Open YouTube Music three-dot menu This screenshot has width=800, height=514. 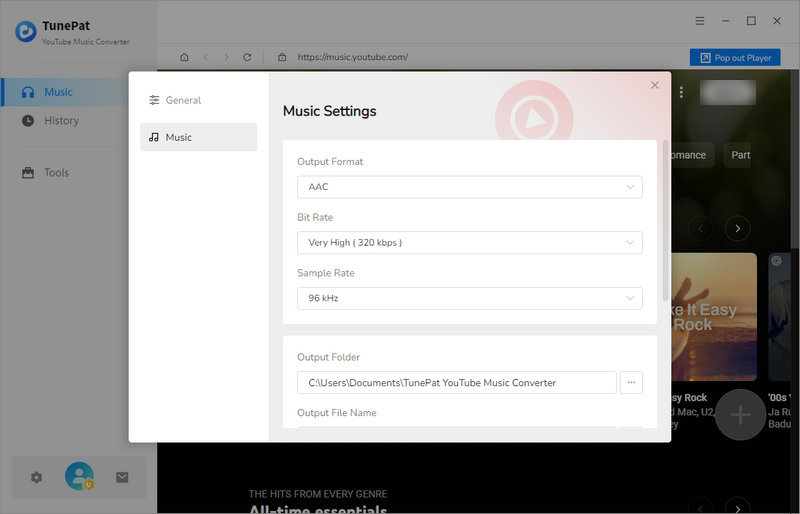[x=681, y=92]
